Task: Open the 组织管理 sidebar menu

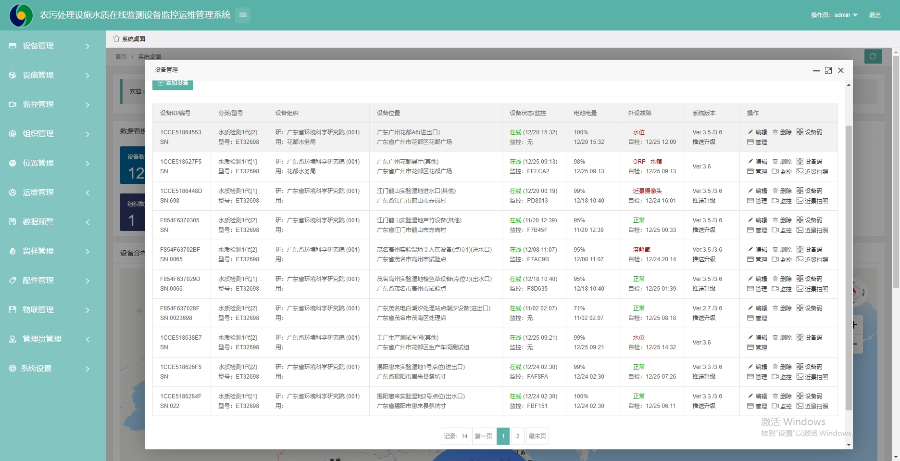Action: (53, 134)
